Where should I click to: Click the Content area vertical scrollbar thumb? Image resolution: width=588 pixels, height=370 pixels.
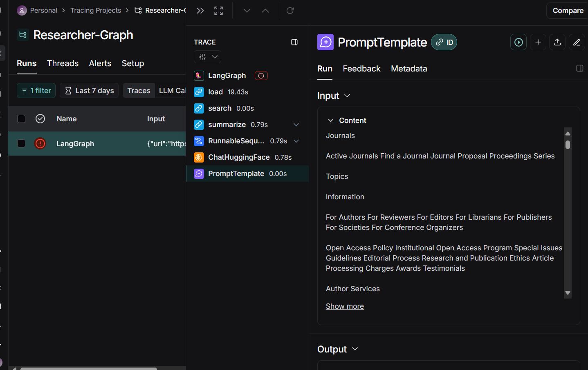point(568,145)
